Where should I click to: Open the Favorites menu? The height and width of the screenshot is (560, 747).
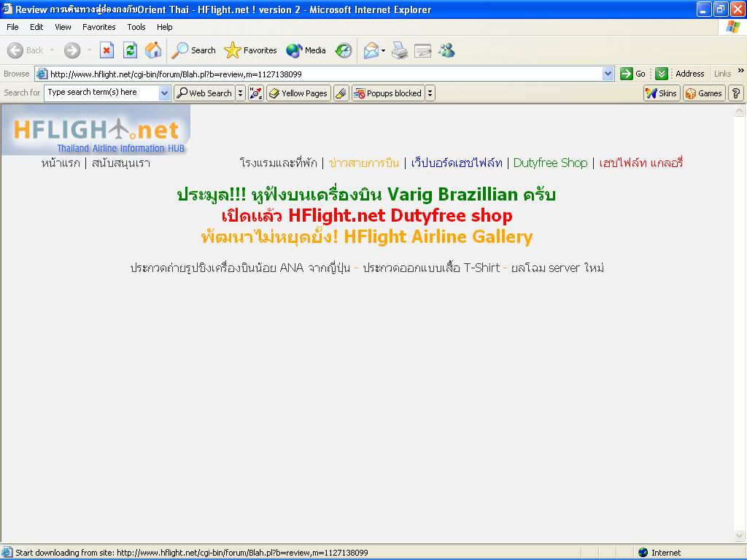[98, 27]
